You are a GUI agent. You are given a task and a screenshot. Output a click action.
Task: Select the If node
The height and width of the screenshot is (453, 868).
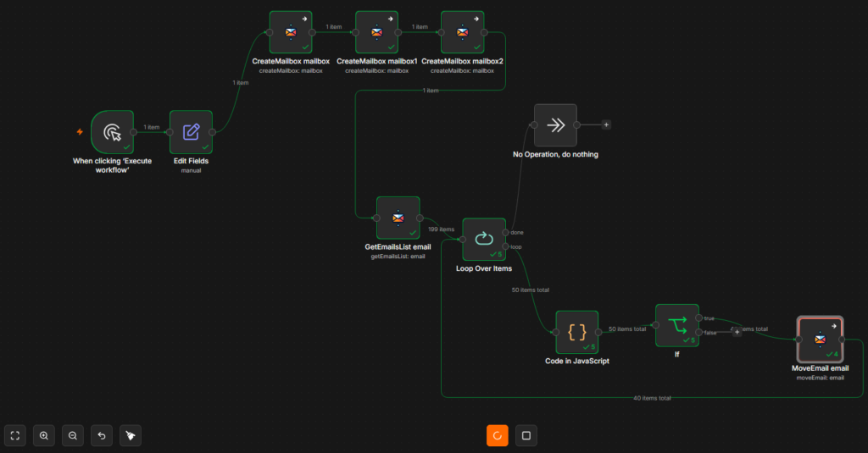point(677,325)
